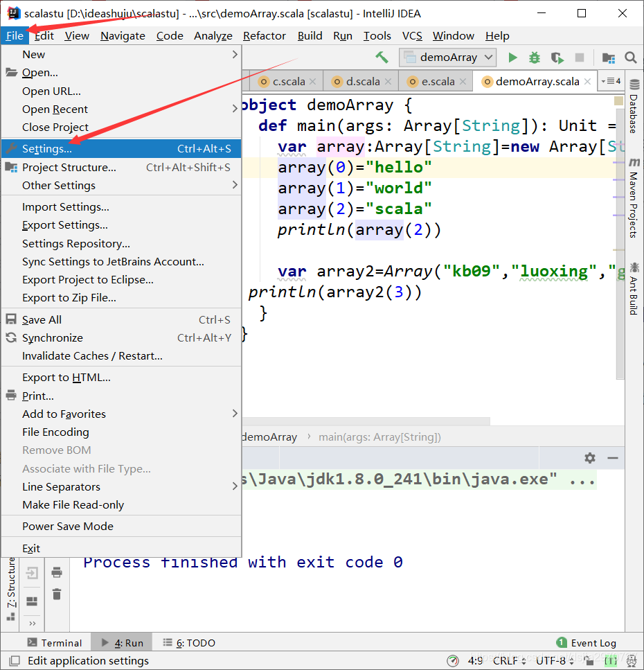Open Run panel settings gear
The width and height of the screenshot is (644, 670).
point(590,458)
